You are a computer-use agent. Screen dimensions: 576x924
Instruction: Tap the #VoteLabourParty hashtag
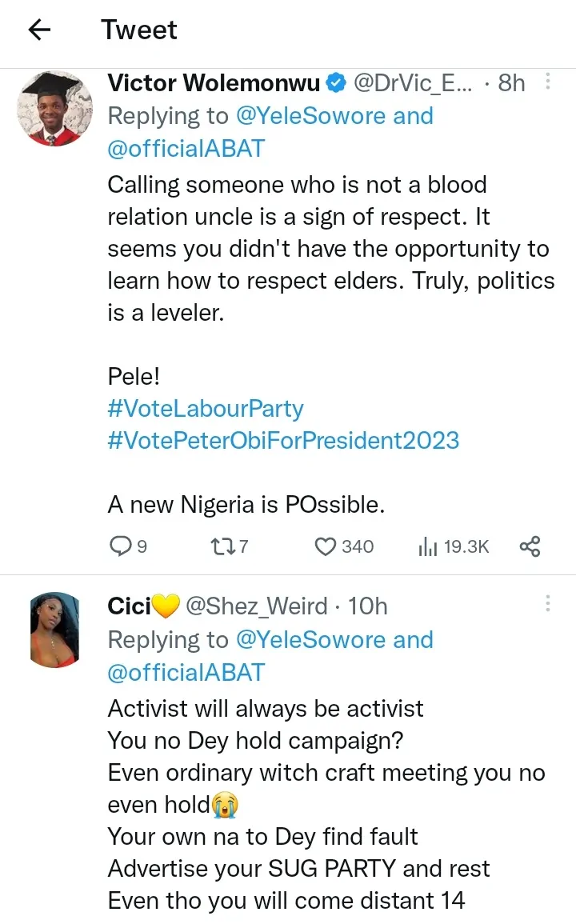pos(206,409)
